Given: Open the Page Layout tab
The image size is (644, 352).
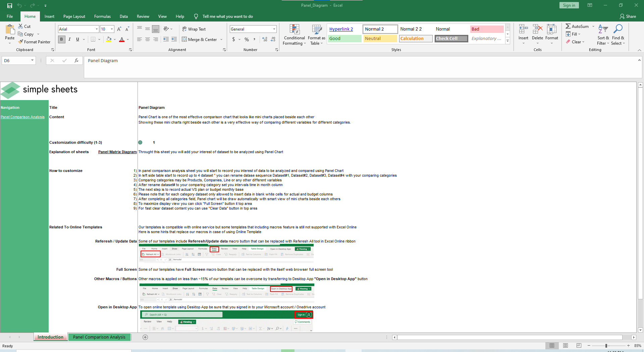Looking at the screenshot, I should point(74,16).
